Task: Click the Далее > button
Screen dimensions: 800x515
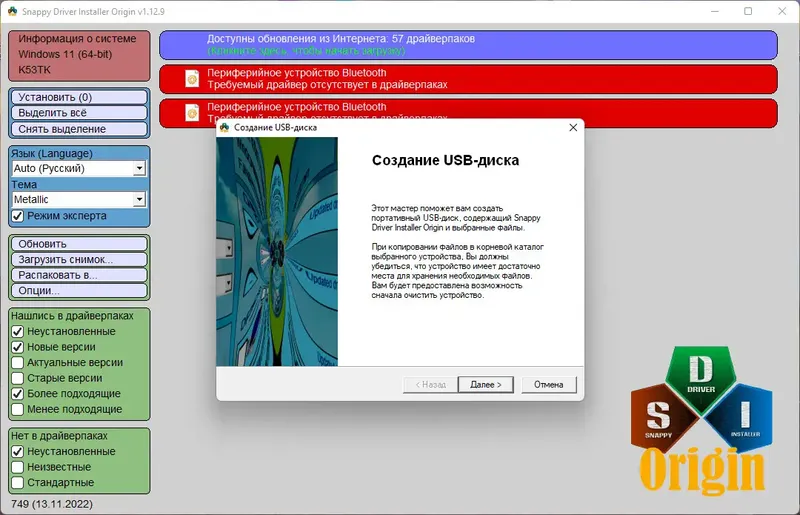Action: click(485, 384)
